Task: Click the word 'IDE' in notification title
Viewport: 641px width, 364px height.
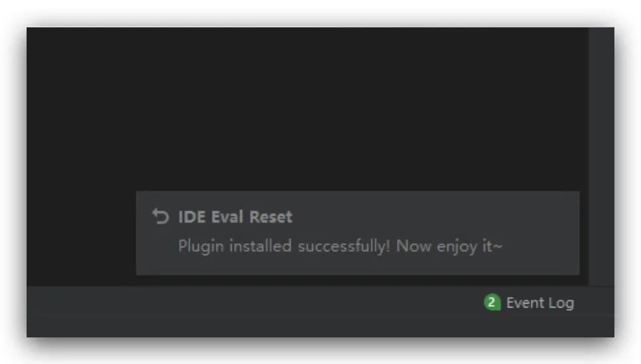Action: [x=192, y=217]
